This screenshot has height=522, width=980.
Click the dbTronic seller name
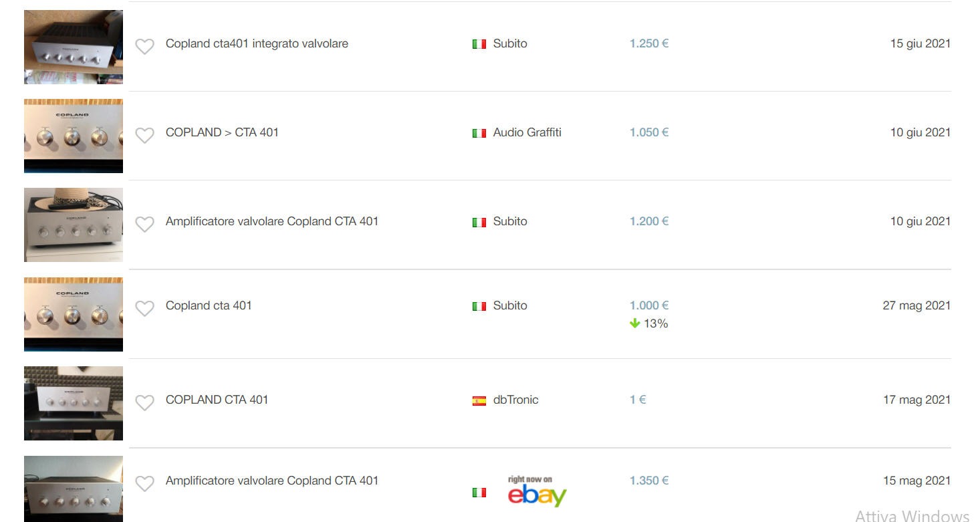[515, 400]
